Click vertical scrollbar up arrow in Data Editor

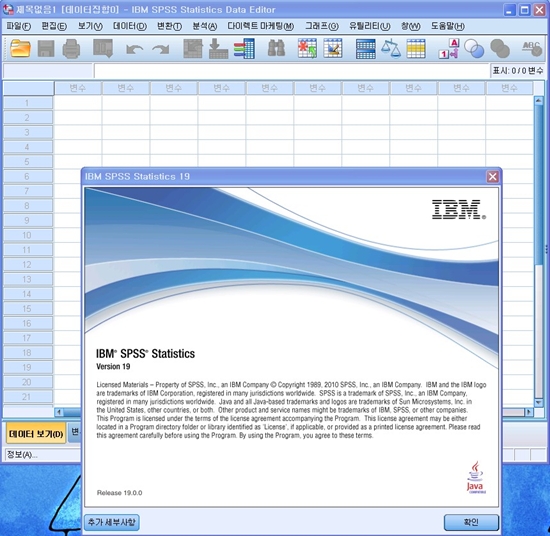coord(538,101)
